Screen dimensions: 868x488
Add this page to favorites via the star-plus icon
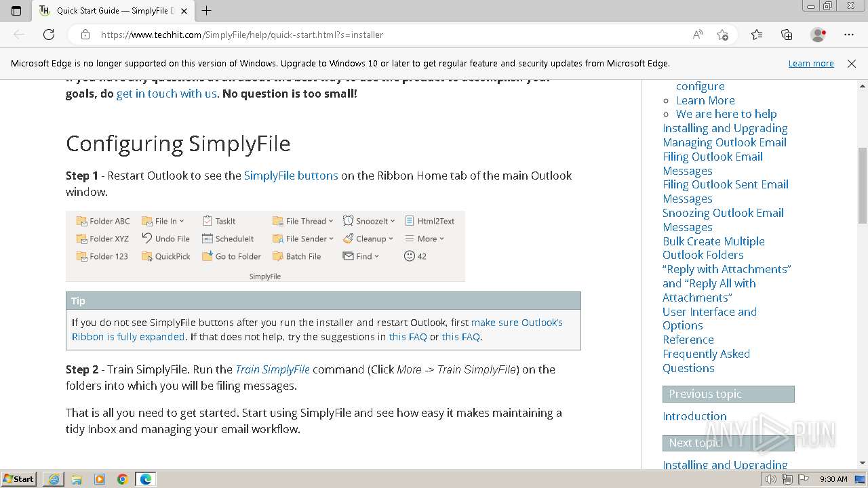[722, 35]
